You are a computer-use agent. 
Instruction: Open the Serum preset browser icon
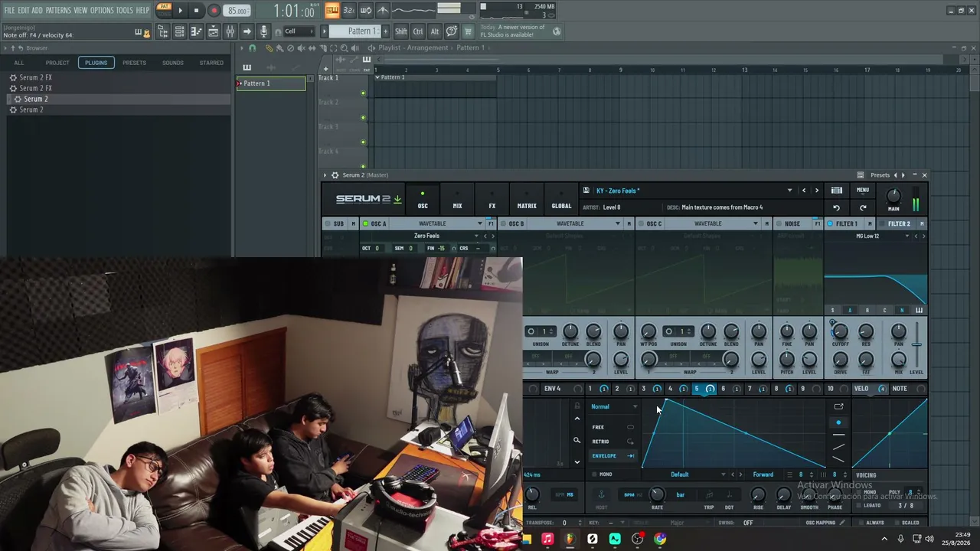pos(837,191)
